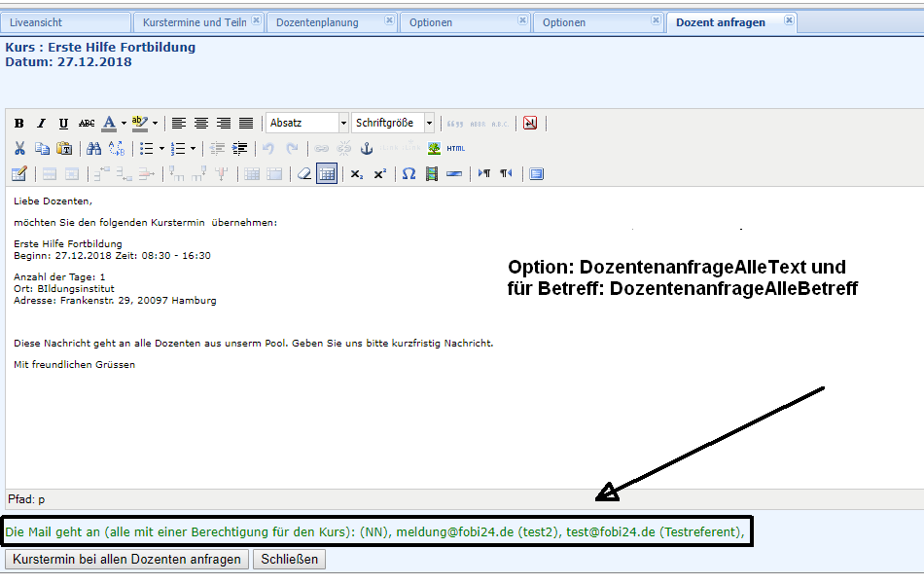Click the insert image icon

pos(434,149)
